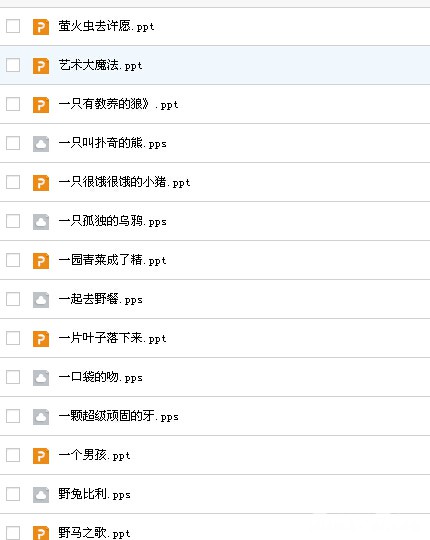
Task: Click the orange icon for 一园青菜成了精.ppt
Action: (41, 260)
